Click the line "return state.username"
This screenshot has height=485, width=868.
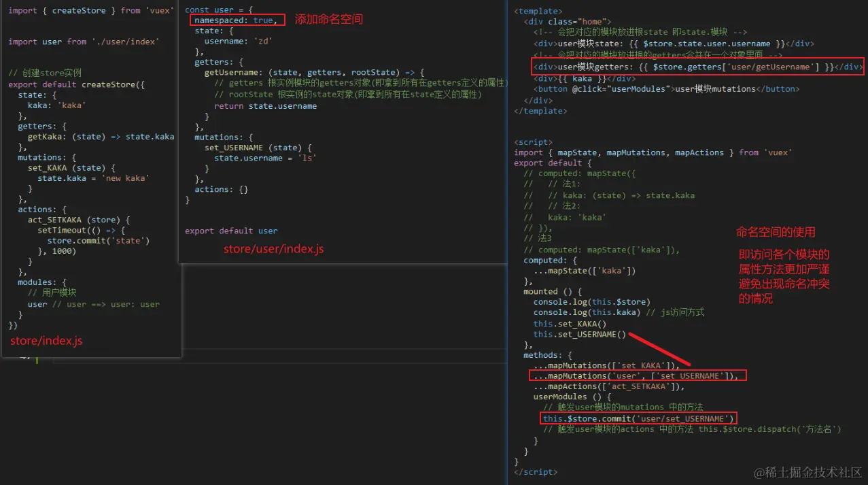[x=265, y=106]
